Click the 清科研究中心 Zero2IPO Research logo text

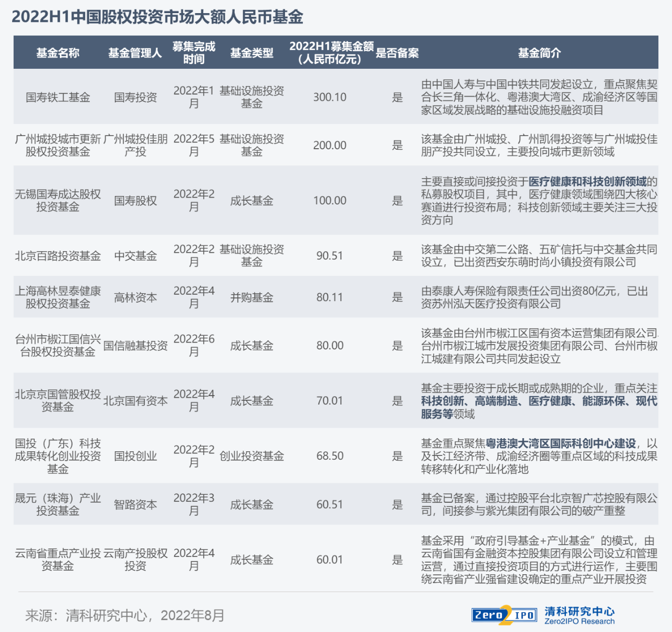click(580, 615)
